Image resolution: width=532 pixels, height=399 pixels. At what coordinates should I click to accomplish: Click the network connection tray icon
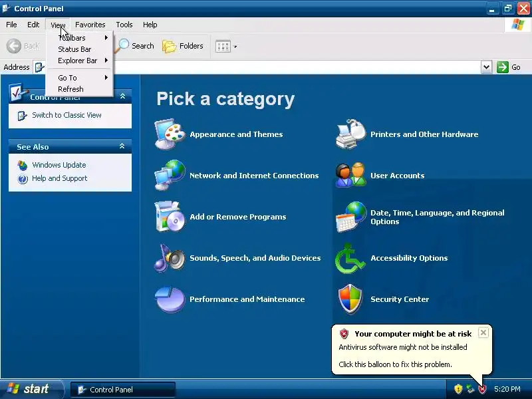pos(470,389)
